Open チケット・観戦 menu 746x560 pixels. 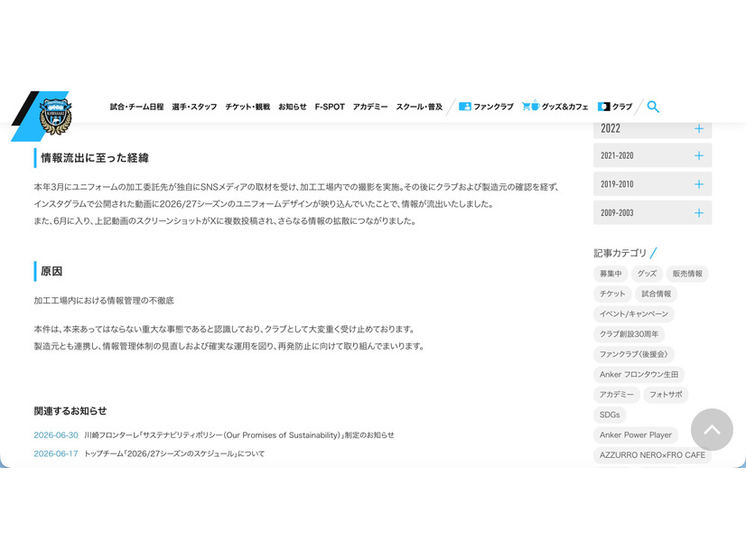[247, 107]
